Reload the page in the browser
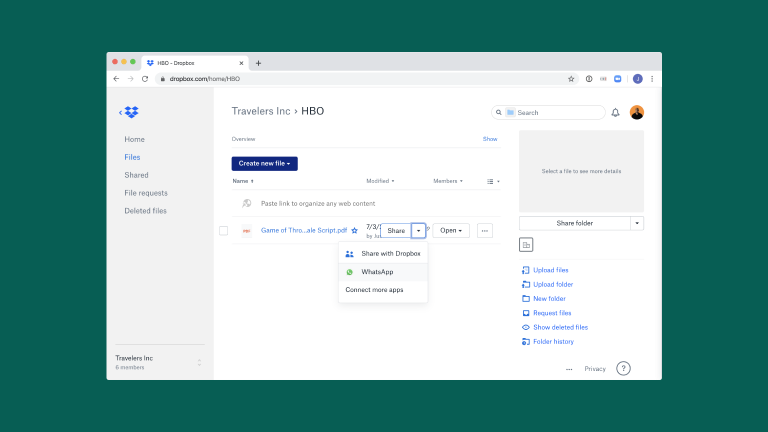This screenshot has width=768, height=432. point(145,78)
